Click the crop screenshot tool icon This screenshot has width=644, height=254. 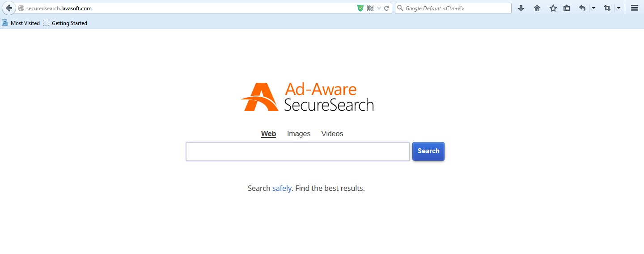(607, 8)
